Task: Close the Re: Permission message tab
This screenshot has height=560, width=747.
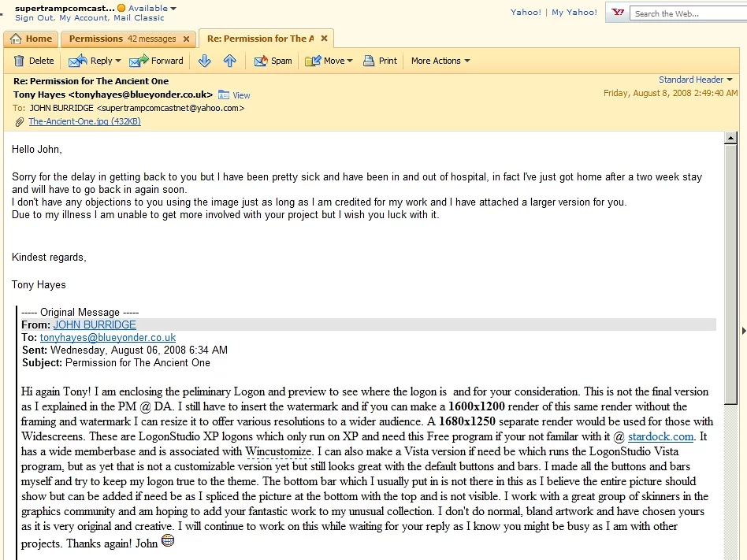Action: [x=324, y=38]
